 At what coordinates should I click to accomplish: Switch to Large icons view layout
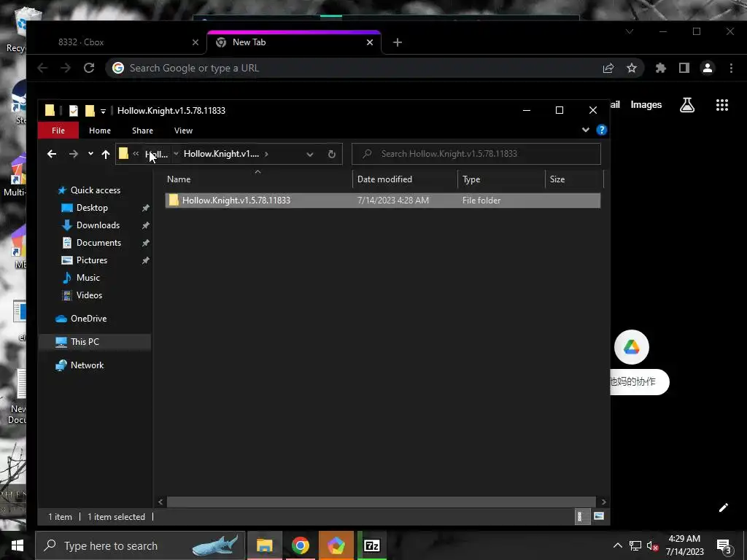(x=599, y=517)
